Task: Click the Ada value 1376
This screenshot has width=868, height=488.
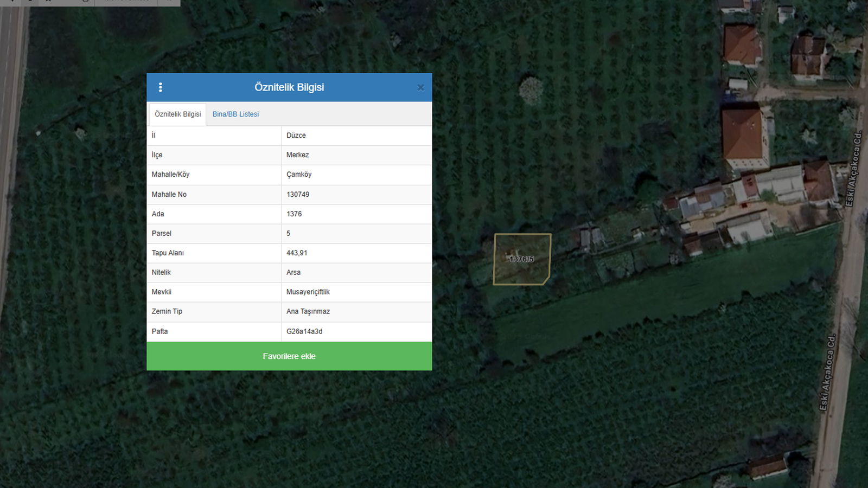Action: point(294,214)
